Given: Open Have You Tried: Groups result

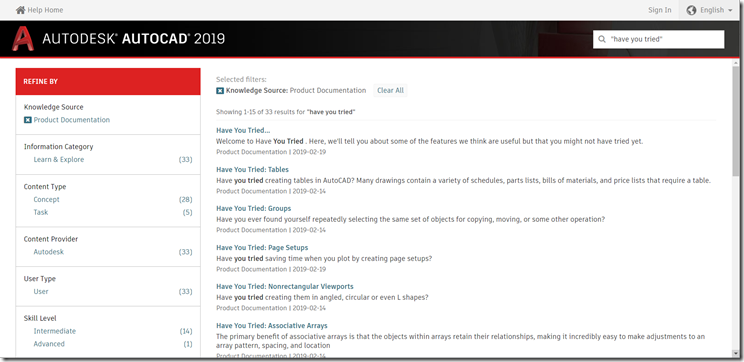Looking at the screenshot, I should pyautogui.click(x=254, y=208).
